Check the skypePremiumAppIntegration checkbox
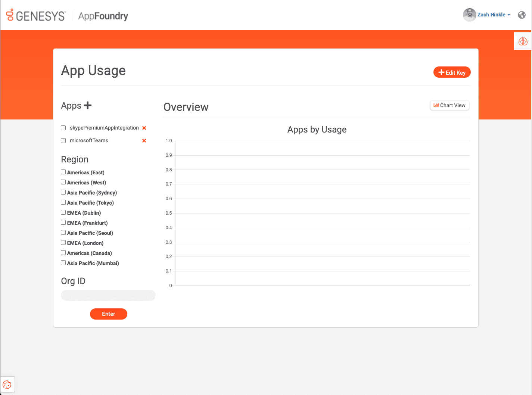This screenshot has height=395, width=532. click(63, 128)
